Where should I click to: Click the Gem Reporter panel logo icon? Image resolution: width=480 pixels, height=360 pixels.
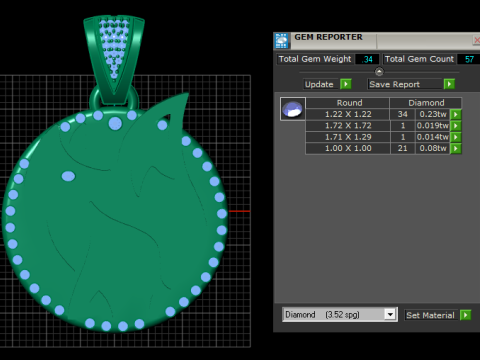[281, 41]
